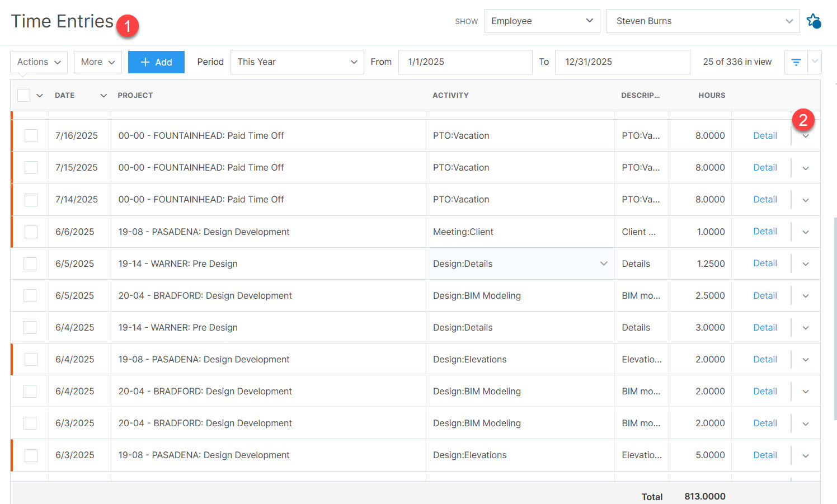Check the 7/14/2025 row checkbox

point(31,200)
